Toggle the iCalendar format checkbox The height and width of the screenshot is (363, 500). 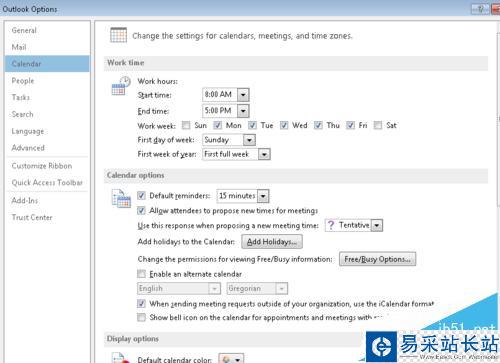tap(141, 304)
